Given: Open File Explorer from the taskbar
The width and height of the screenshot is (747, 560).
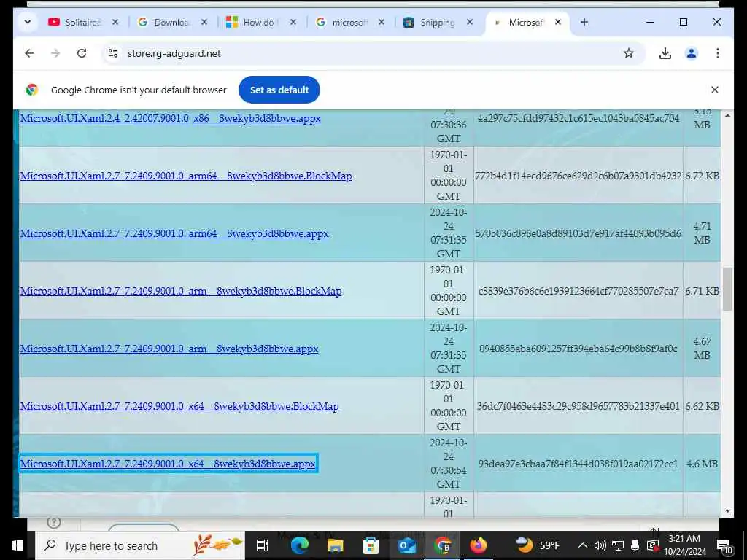Looking at the screenshot, I should coord(335,545).
